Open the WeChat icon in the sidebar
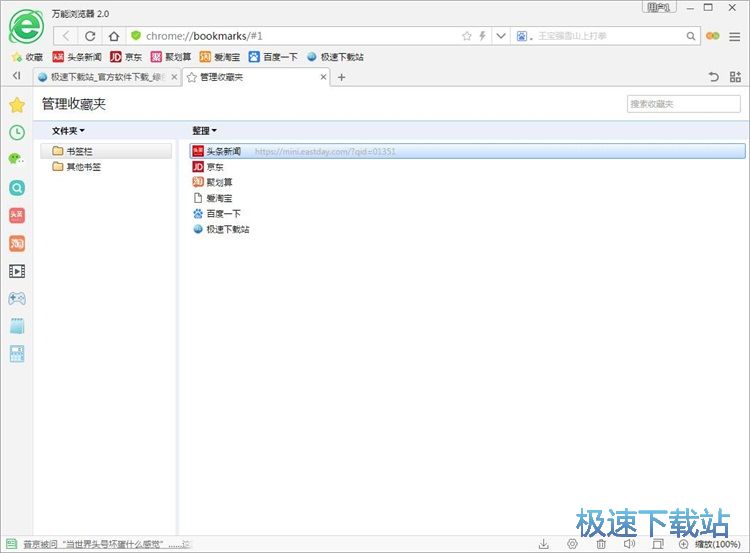750x553 pixels. [x=16, y=159]
